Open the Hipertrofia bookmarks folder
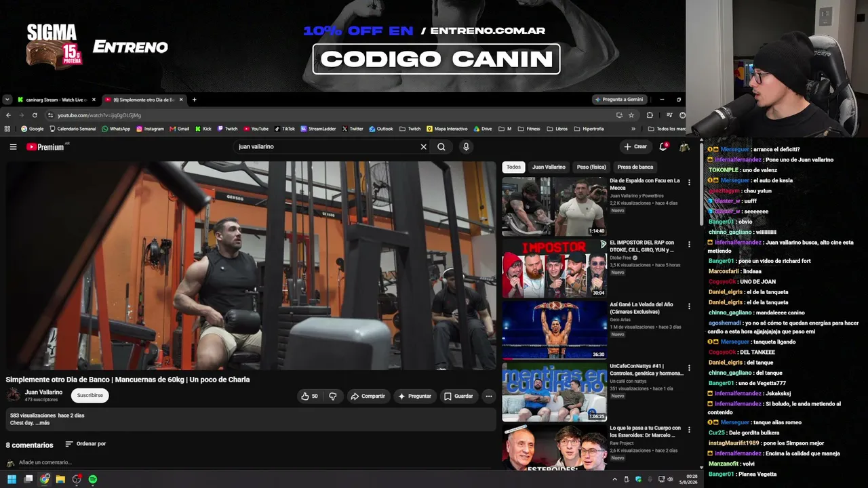Screen dimensions: 868x488 589,129
